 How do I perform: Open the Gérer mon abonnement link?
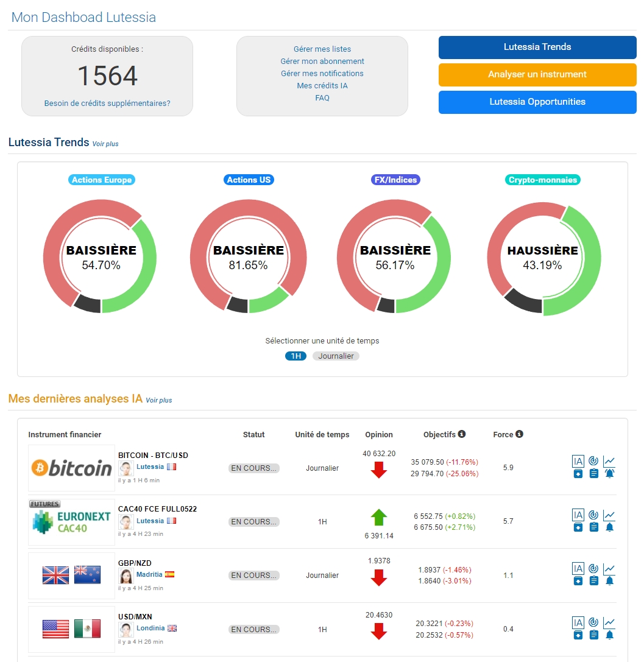[322, 62]
